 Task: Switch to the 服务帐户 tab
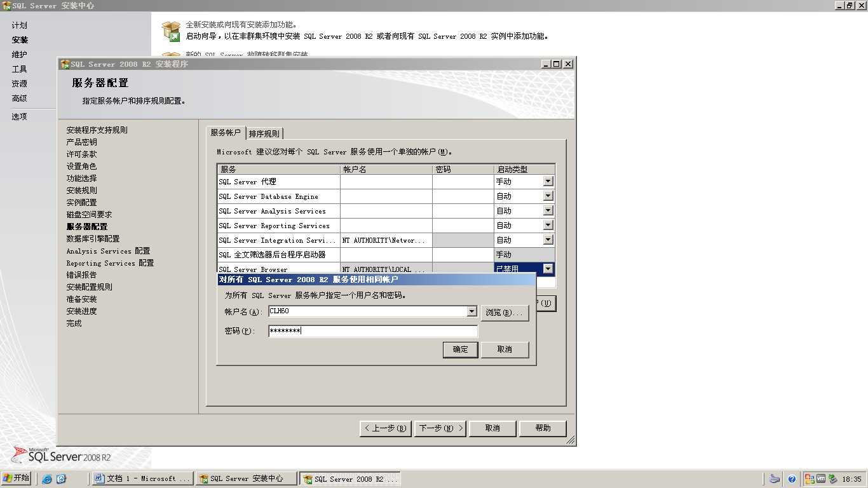click(x=226, y=133)
